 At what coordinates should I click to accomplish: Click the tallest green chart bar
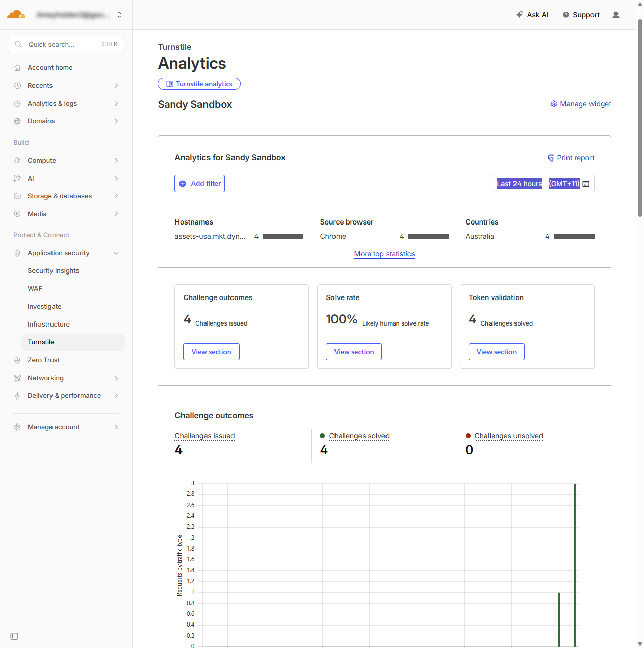pos(575,565)
